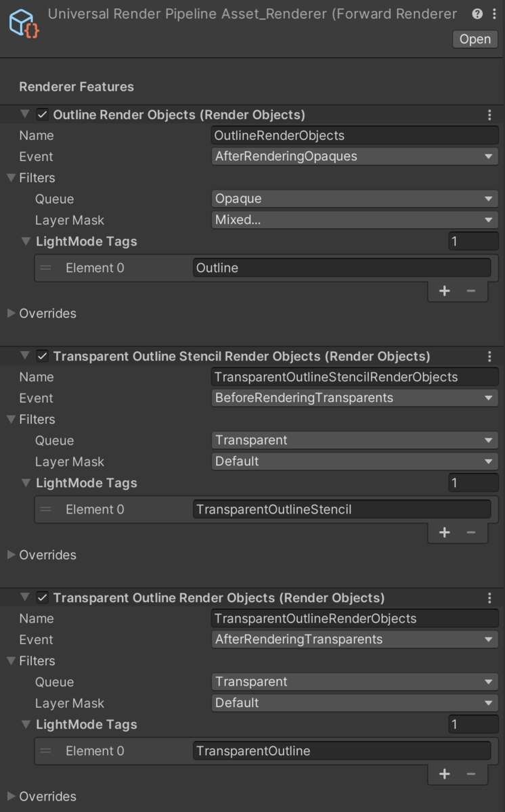
Task: Open Transparent Outline Stencil Render Objects kebab menu
Action: pos(489,357)
